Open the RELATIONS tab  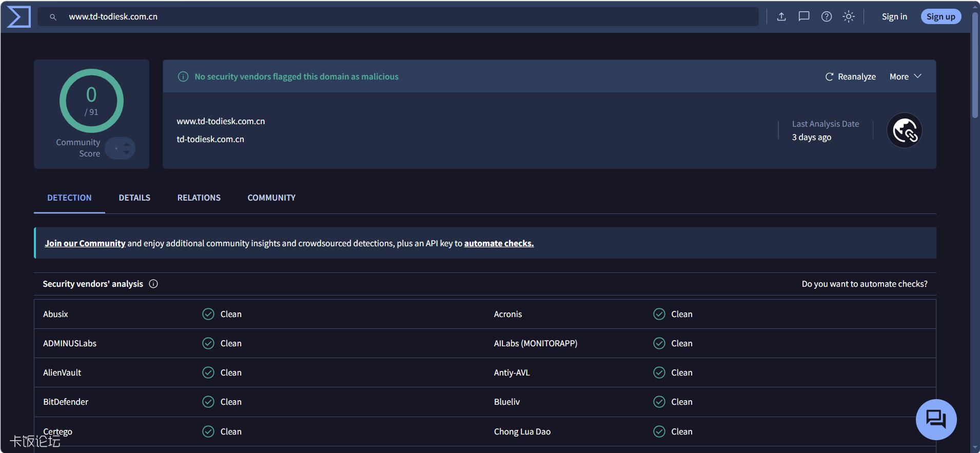pos(199,198)
